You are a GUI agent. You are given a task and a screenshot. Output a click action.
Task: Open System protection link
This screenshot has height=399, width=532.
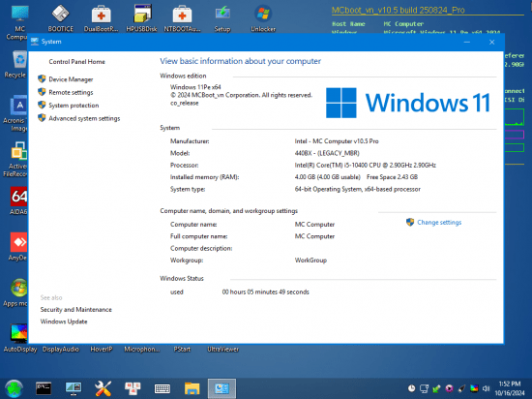point(74,106)
